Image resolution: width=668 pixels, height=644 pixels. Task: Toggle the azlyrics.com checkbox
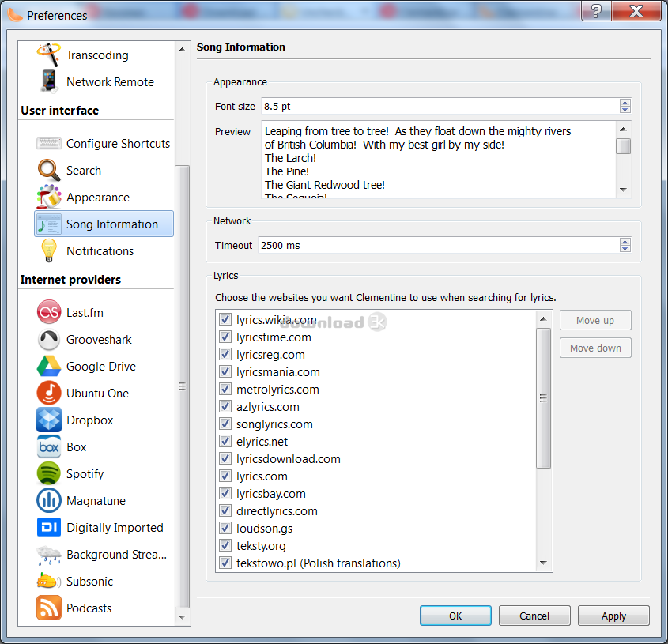[225, 407]
